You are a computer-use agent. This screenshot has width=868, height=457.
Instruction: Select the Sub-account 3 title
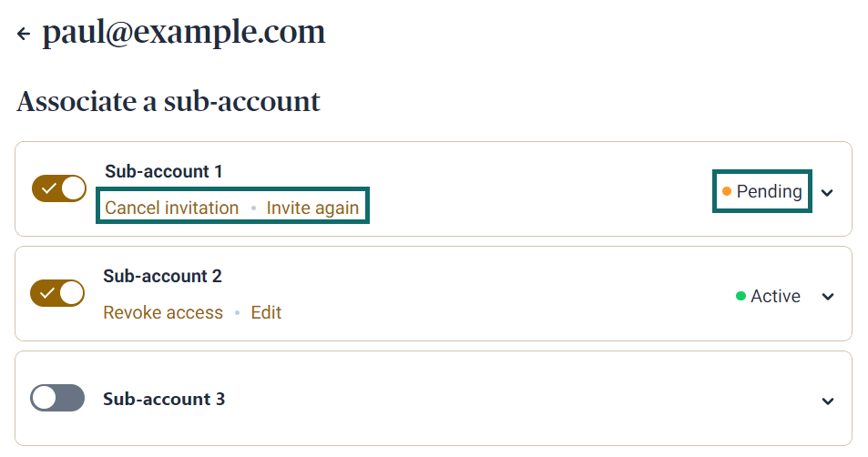tap(164, 399)
